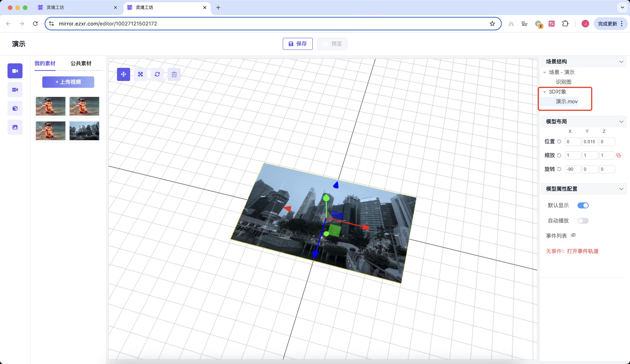Select the active 灵境工坊 browser tab
The image size is (630, 364).
(x=167, y=7)
